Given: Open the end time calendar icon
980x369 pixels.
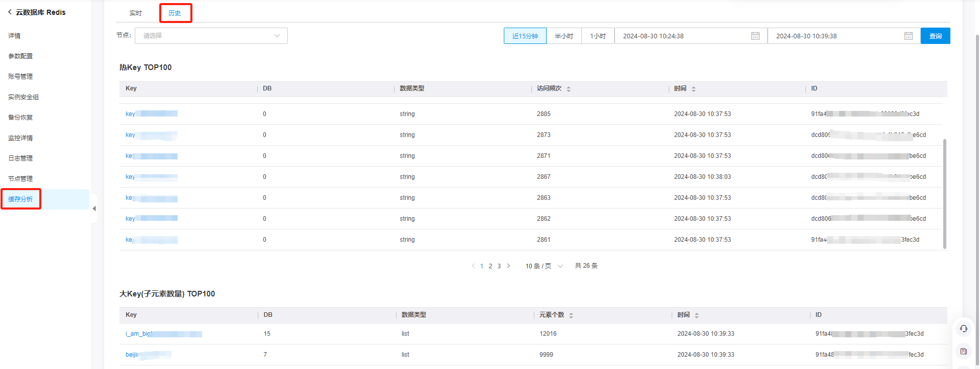Looking at the screenshot, I should pos(909,36).
